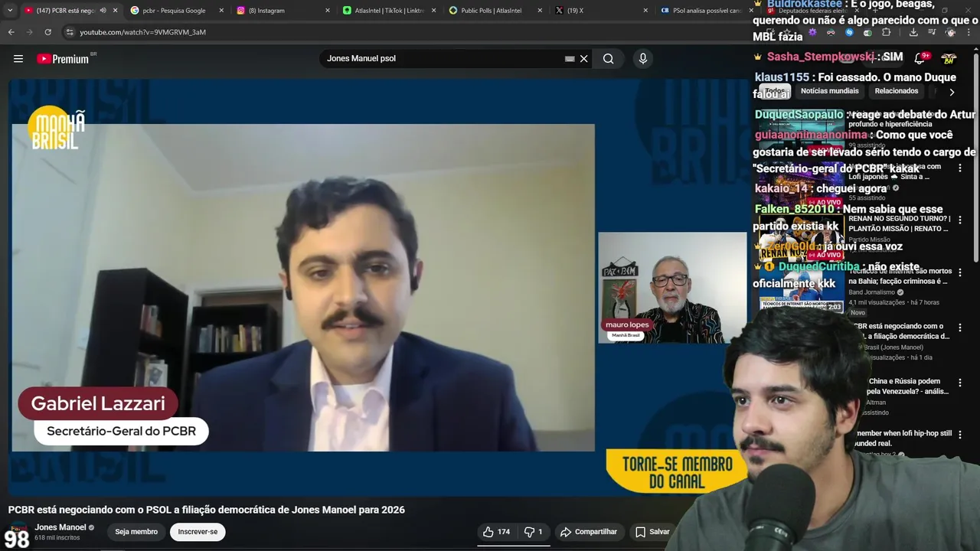Show more filter chips with right chevron
980x551 pixels.
[x=952, y=92]
